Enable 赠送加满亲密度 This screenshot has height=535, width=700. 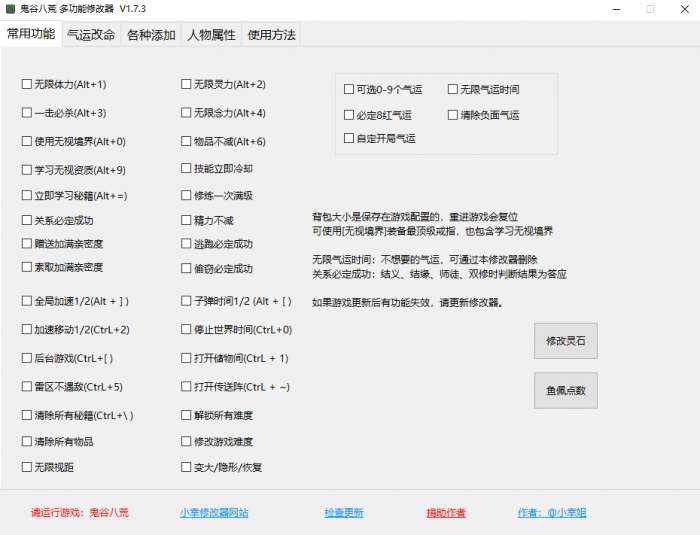(x=62, y=243)
